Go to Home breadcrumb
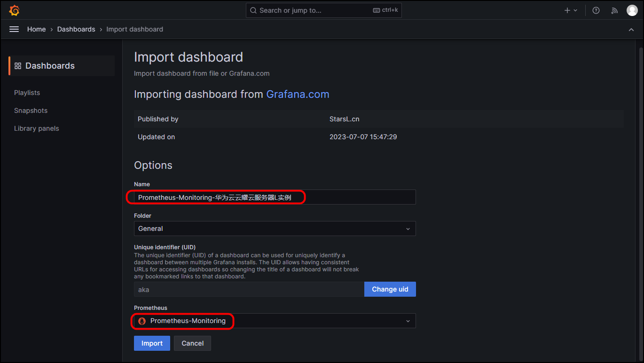Viewport: 644px width, 363px height. [x=37, y=29]
